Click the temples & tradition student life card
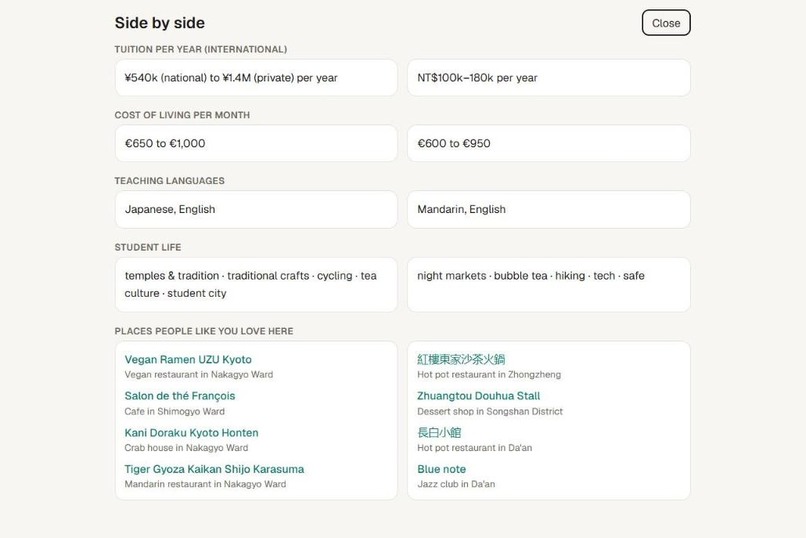Viewport: 806px width, 538px height. click(256, 285)
